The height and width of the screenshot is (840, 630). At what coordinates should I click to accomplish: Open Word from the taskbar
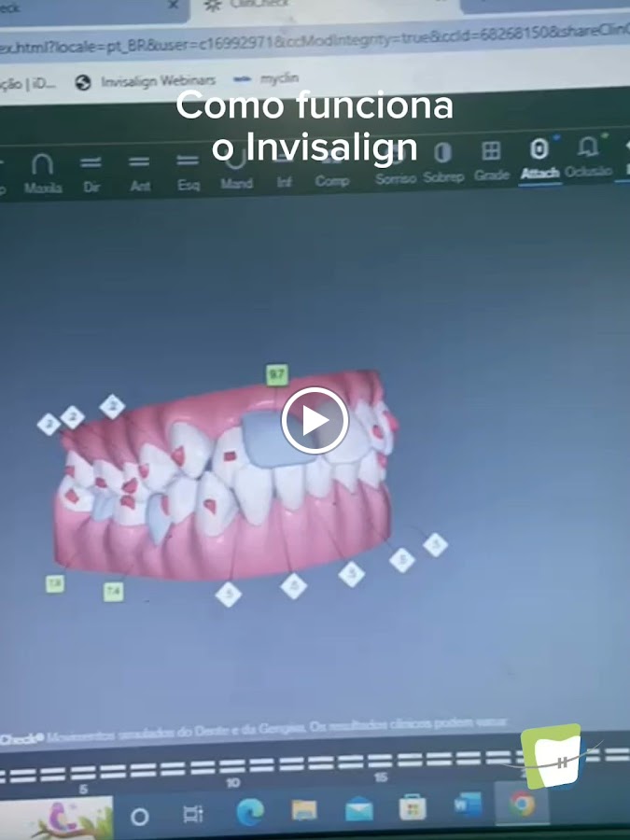468,805
